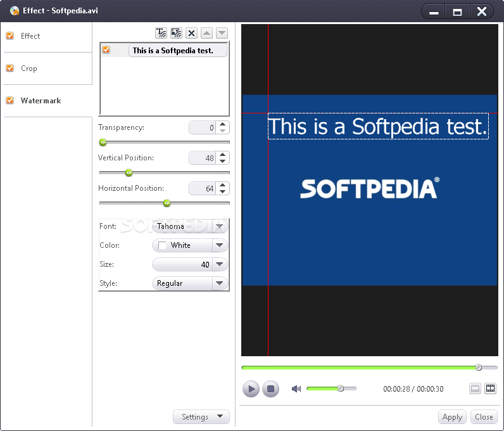The height and width of the screenshot is (431, 504).
Task: Increase Horizontal Position value
Action: coord(222,185)
